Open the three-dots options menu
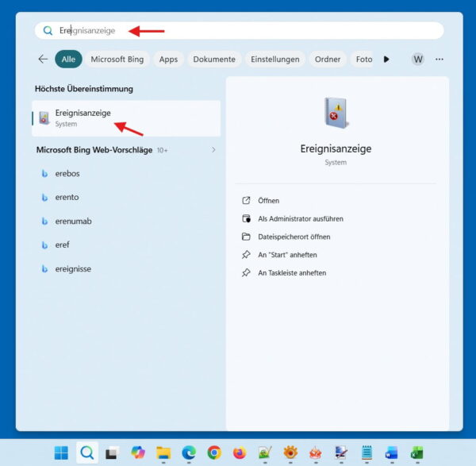Image resolution: width=476 pixels, height=466 pixels. tap(440, 60)
